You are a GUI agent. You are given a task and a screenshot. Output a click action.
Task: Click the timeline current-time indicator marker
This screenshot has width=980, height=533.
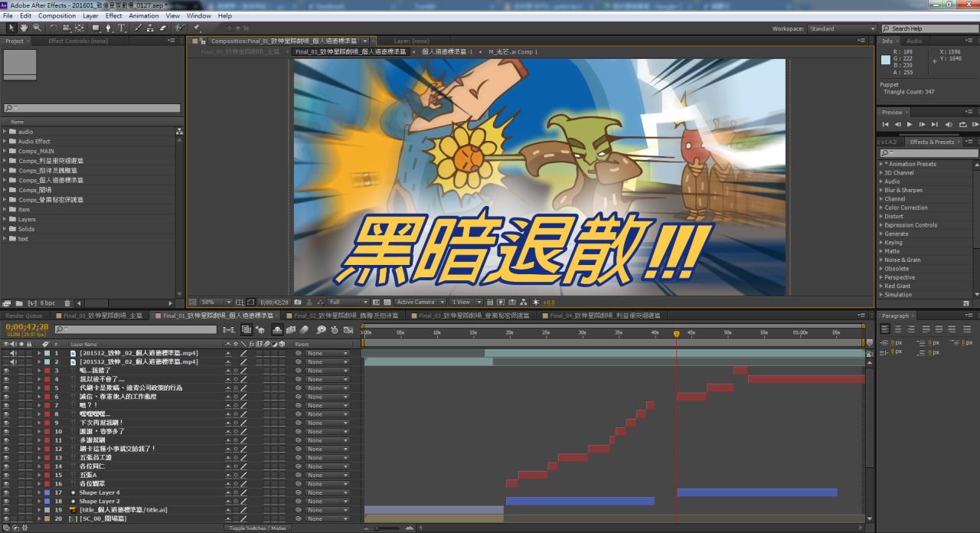(676, 334)
